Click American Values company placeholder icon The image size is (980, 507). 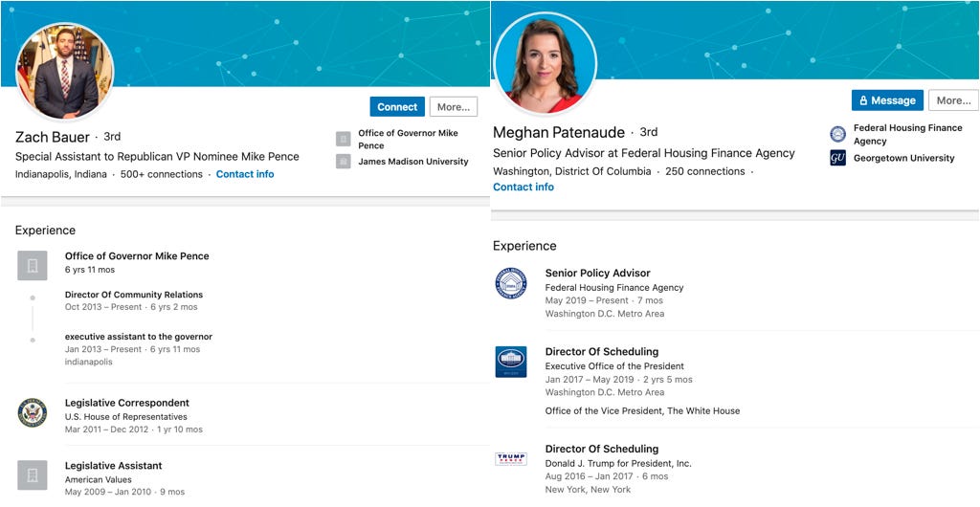click(x=33, y=475)
